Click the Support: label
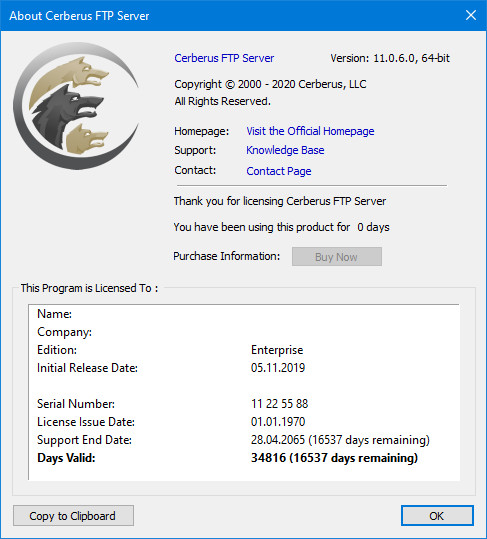The image size is (487, 539). coord(195,150)
